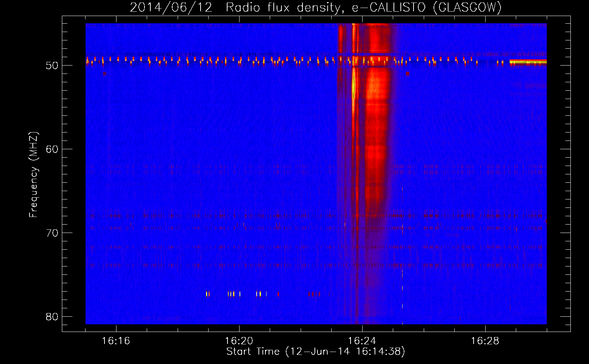Click the 80 frequency tick label
Viewport: 589px width, 364px height.
pos(52,317)
